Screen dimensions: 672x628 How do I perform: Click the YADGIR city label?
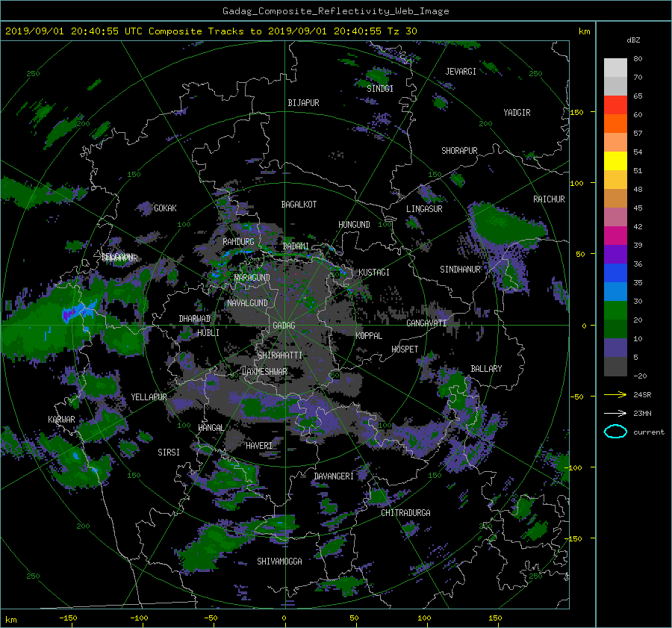(x=517, y=113)
